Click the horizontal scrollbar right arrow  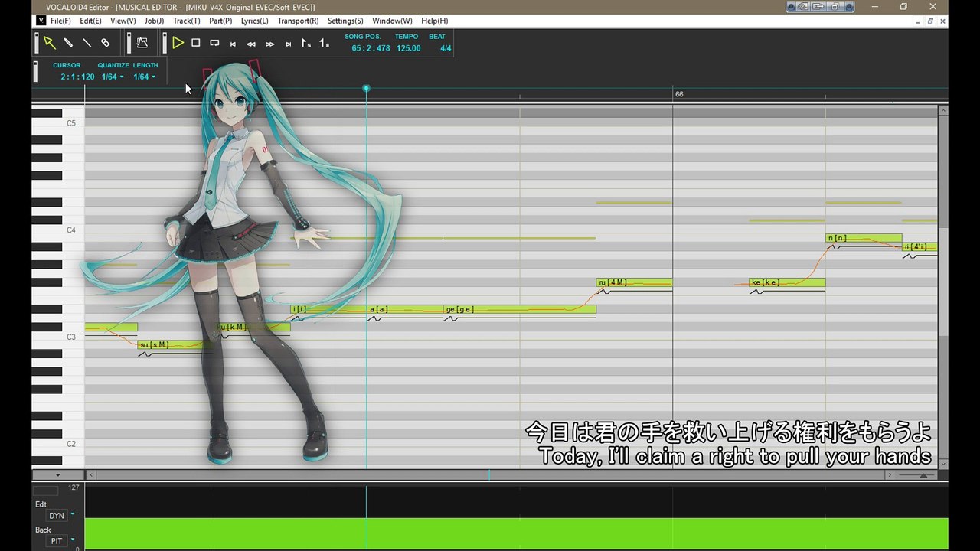[889, 475]
